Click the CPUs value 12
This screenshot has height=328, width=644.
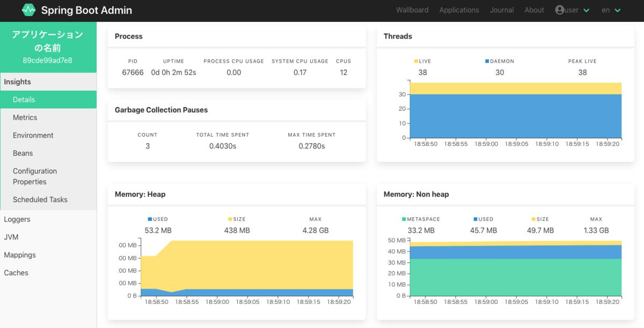tap(343, 72)
